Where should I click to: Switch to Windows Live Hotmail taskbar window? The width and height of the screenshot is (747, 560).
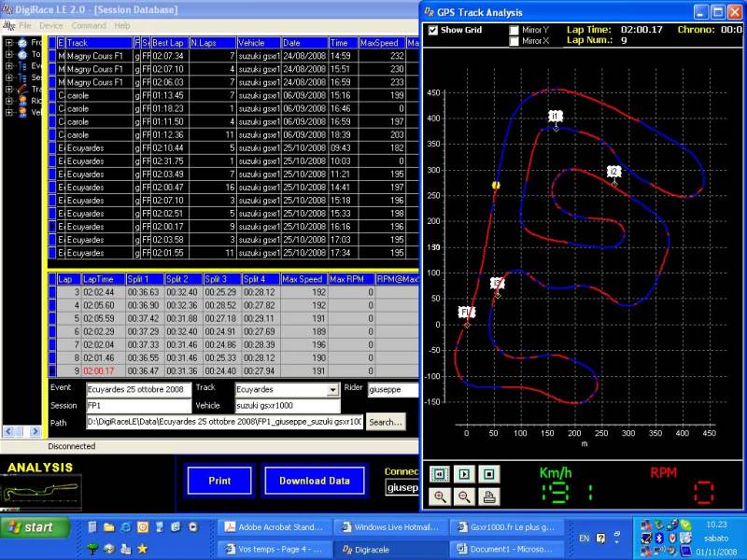390,527
